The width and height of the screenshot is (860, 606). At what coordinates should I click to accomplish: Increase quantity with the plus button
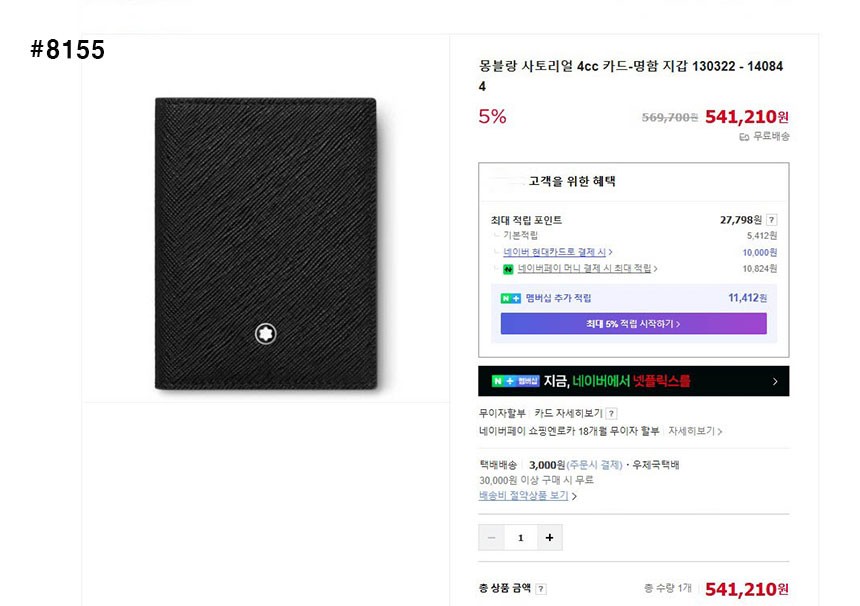coord(549,537)
